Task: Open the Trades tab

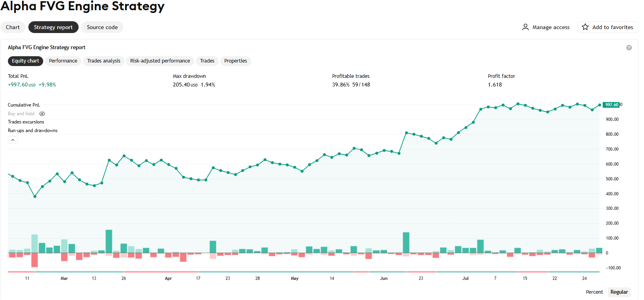Action: tap(207, 61)
